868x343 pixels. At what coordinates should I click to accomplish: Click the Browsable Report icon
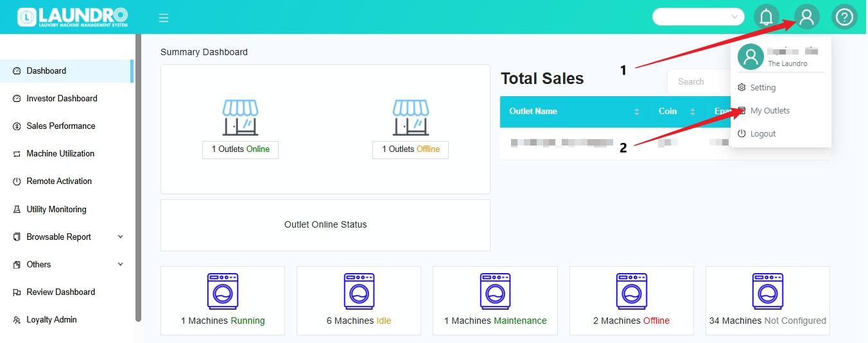coord(17,237)
